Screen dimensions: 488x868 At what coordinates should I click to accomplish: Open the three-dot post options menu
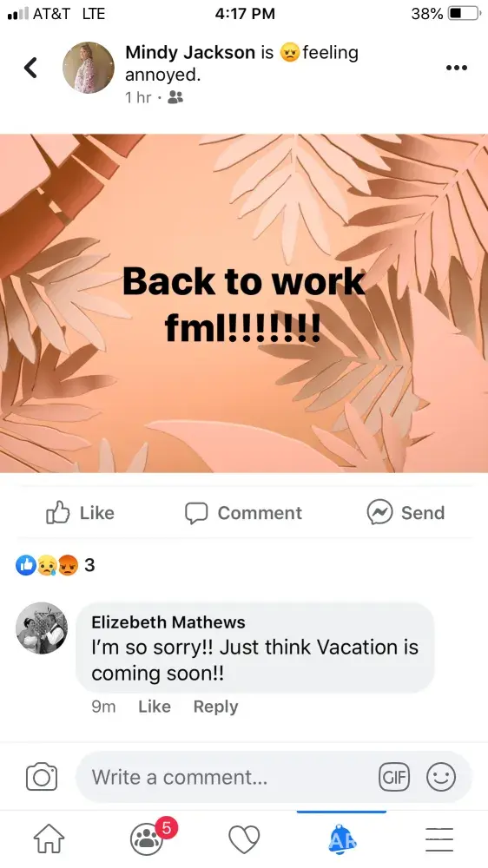[x=457, y=68]
